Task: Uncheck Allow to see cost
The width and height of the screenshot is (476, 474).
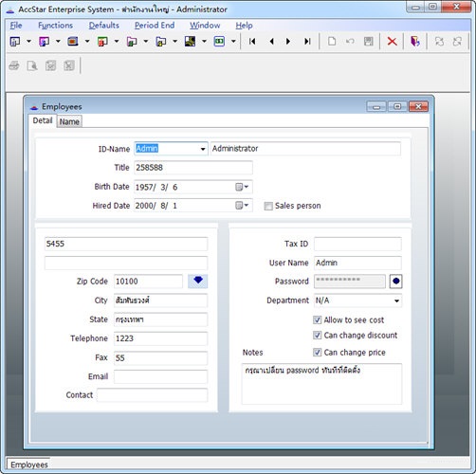Action: pos(317,320)
